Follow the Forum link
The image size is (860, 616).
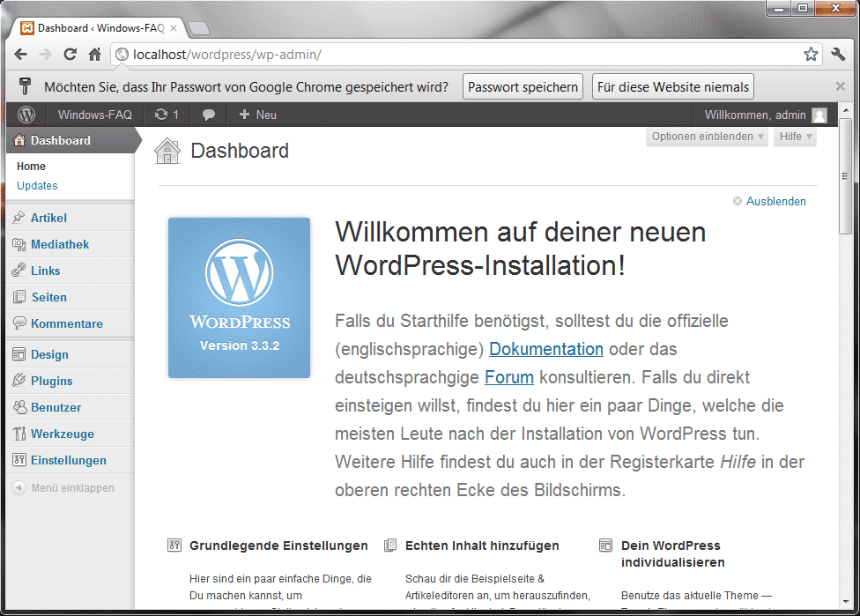click(509, 377)
